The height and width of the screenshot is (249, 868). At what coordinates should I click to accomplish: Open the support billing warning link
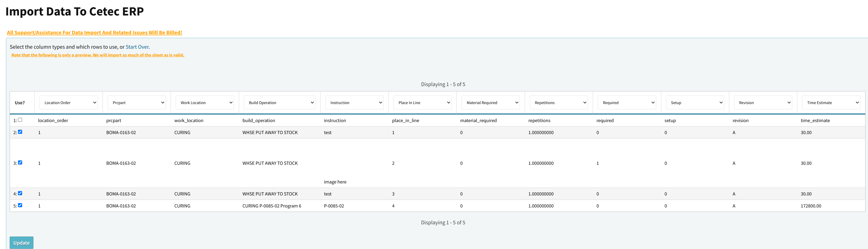[x=94, y=32]
